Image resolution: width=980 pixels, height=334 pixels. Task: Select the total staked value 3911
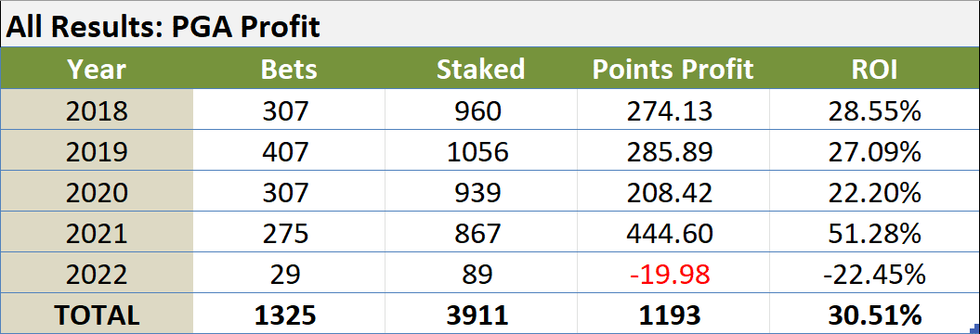[x=480, y=314]
